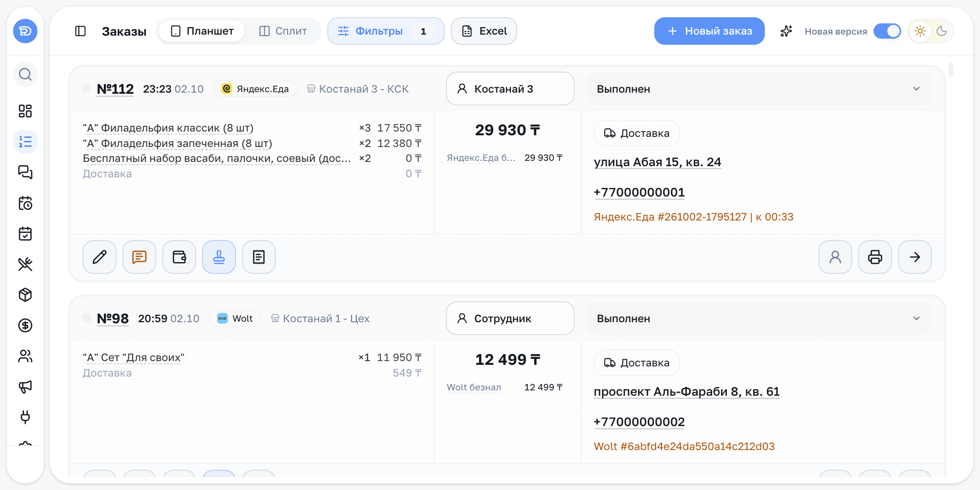Turn off the Новая версия switch
The width and height of the screenshot is (980, 490).
pos(887,31)
